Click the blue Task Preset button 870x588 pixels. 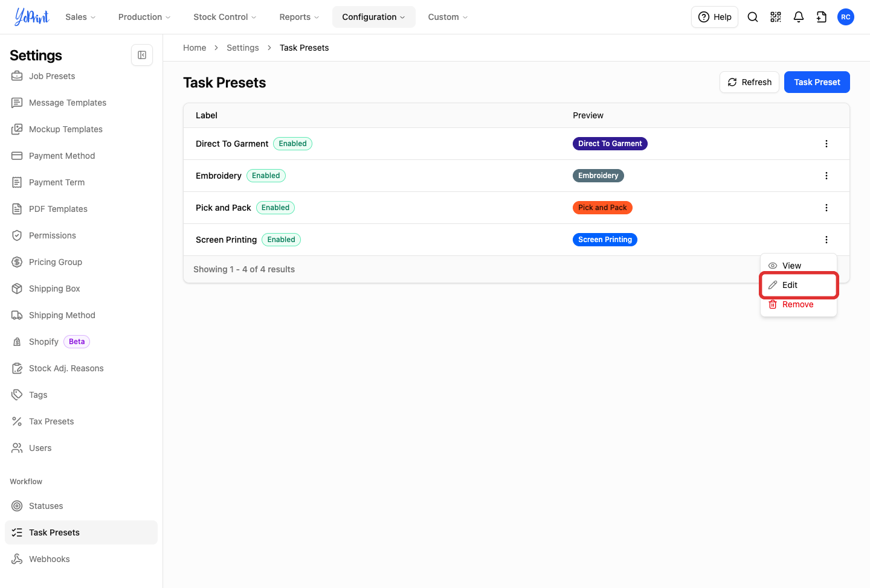(817, 82)
